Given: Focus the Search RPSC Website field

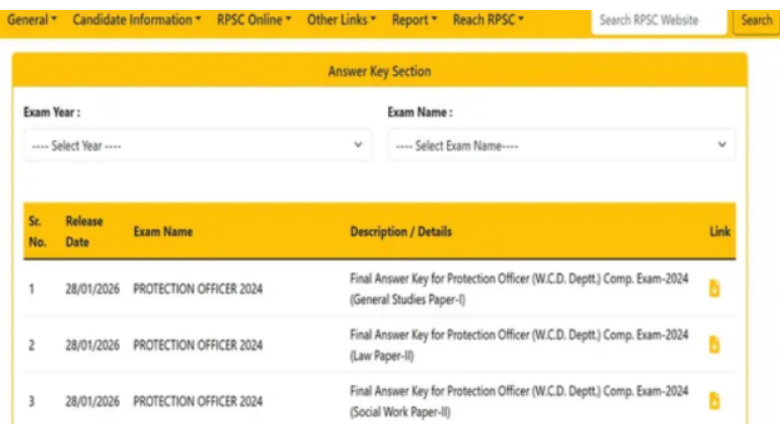Looking at the screenshot, I should click(x=658, y=20).
